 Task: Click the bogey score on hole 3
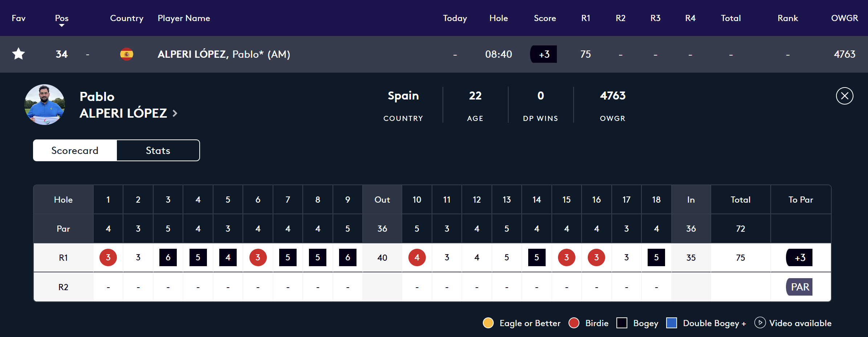tap(168, 257)
